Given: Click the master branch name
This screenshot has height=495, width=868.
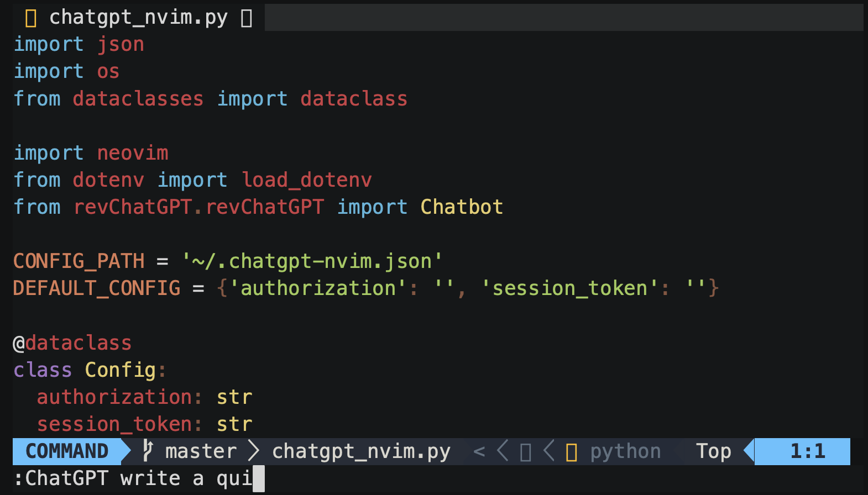Looking at the screenshot, I should [201, 451].
